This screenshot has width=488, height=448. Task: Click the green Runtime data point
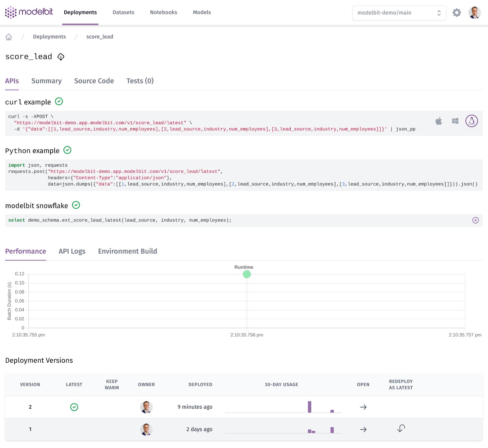click(247, 274)
